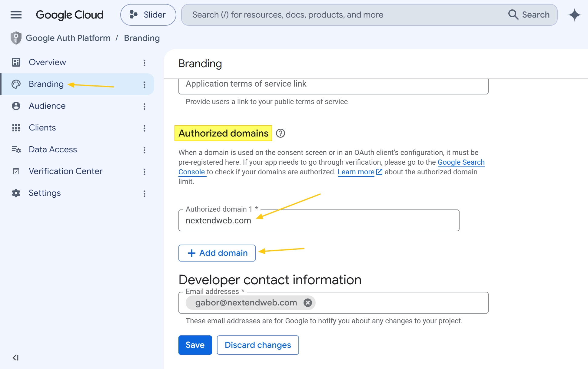588x369 pixels.
Task: Click the Data Access list-gear icon
Action: tap(16, 150)
